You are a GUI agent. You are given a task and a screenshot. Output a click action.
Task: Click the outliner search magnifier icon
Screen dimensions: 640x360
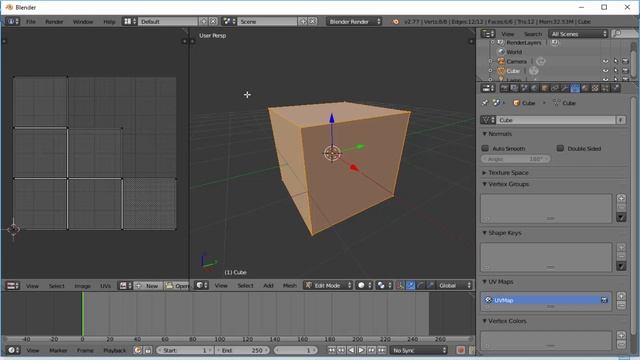click(617, 33)
